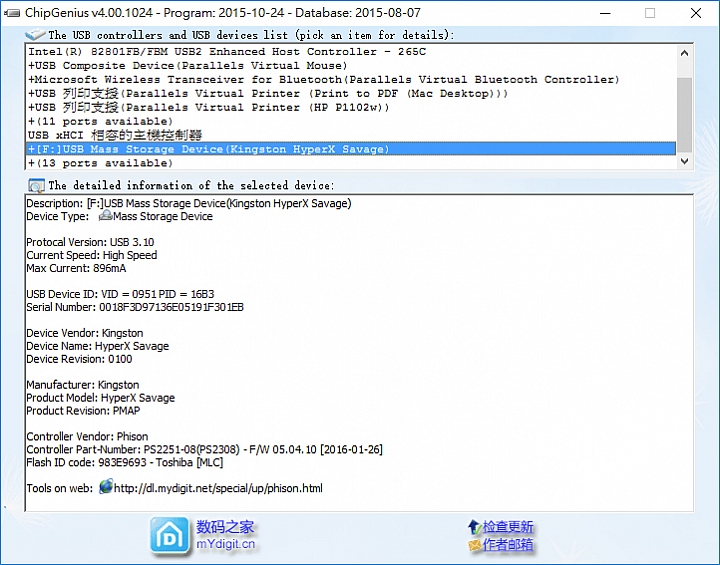
Task: Select the USB xHCI host controller row
Action: point(351,135)
